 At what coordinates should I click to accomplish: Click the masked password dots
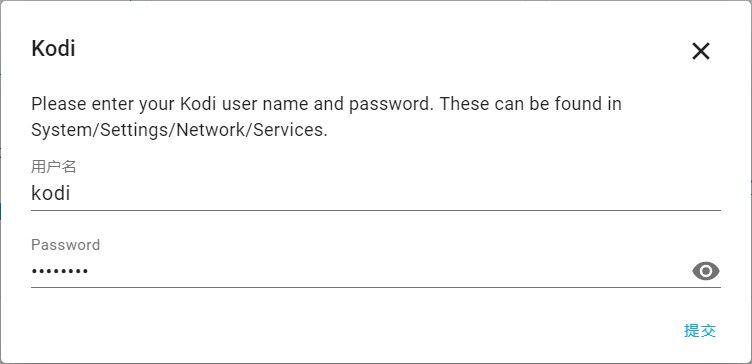pyautogui.click(x=59, y=271)
